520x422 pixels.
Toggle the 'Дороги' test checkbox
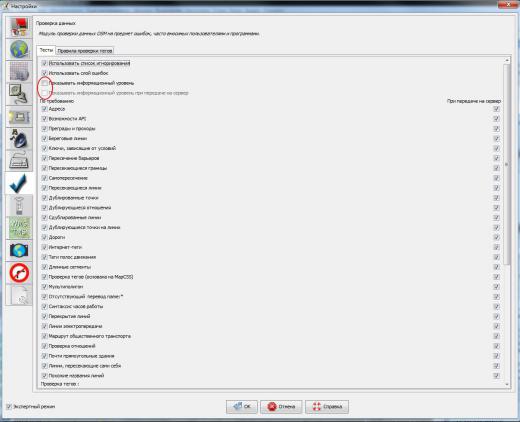coord(44,237)
